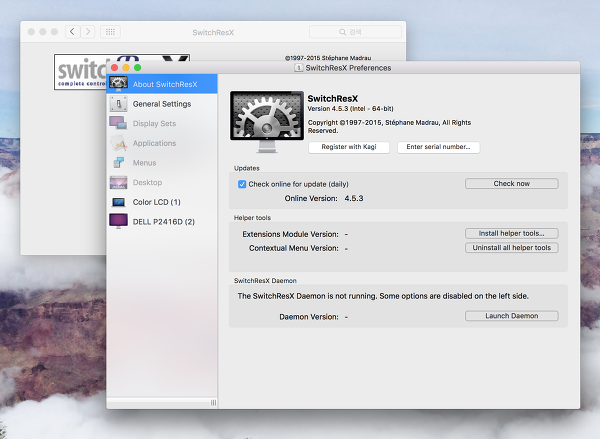Click Register with Kagi button
Viewport: 600px width, 439px height.
(349, 147)
